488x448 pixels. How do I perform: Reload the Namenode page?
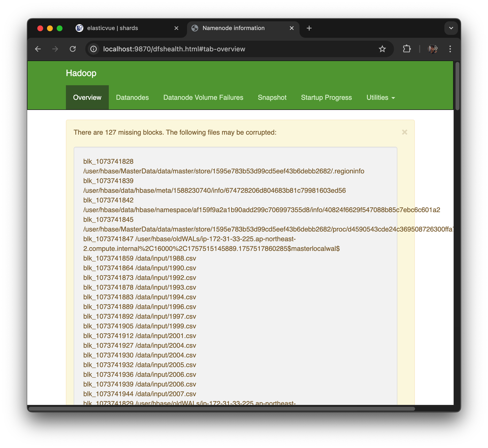(x=73, y=49)
